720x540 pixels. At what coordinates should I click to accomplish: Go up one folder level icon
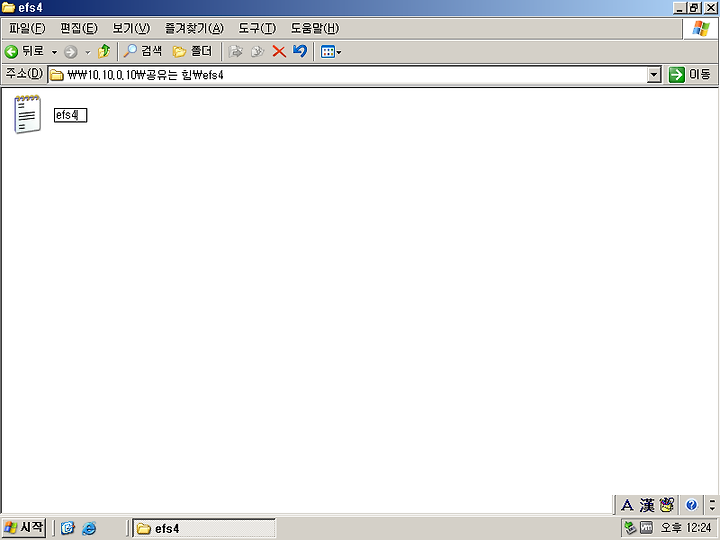tap(104, 51)
